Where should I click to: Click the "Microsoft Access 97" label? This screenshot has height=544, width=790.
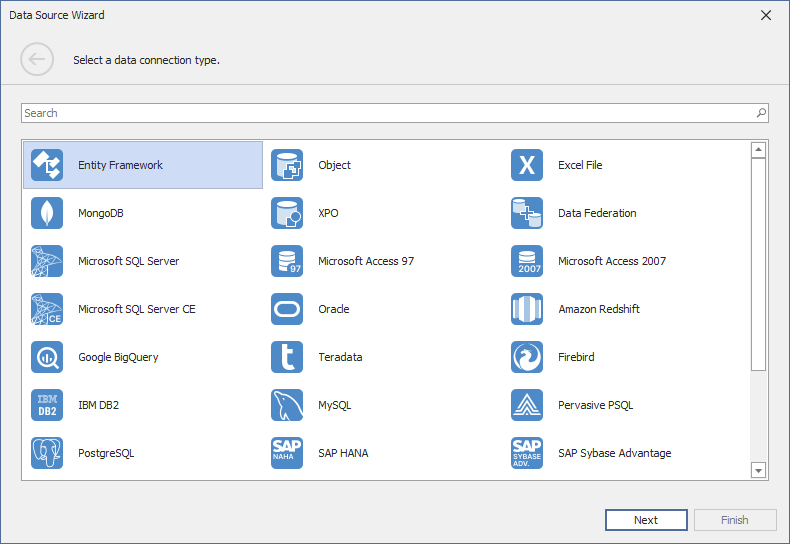(366, 261)
